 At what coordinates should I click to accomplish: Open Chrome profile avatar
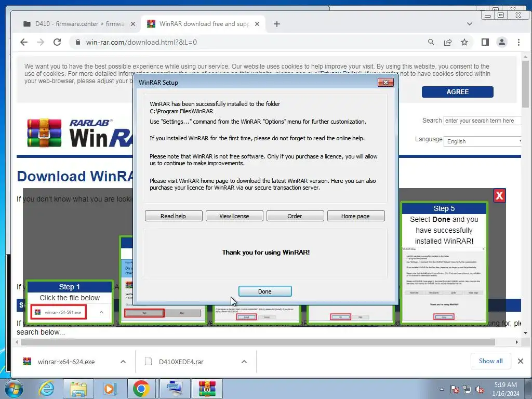(502, 42)
